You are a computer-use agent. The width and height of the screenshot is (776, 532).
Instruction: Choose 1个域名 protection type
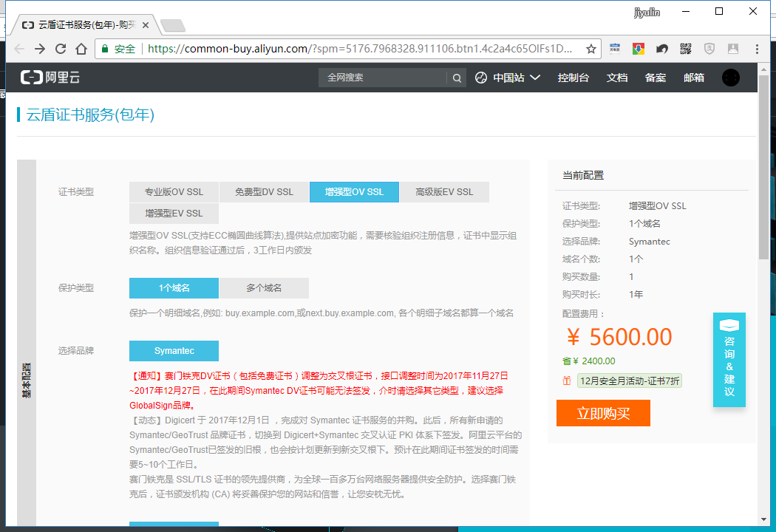pyautogui.click(x=174, y=288)
